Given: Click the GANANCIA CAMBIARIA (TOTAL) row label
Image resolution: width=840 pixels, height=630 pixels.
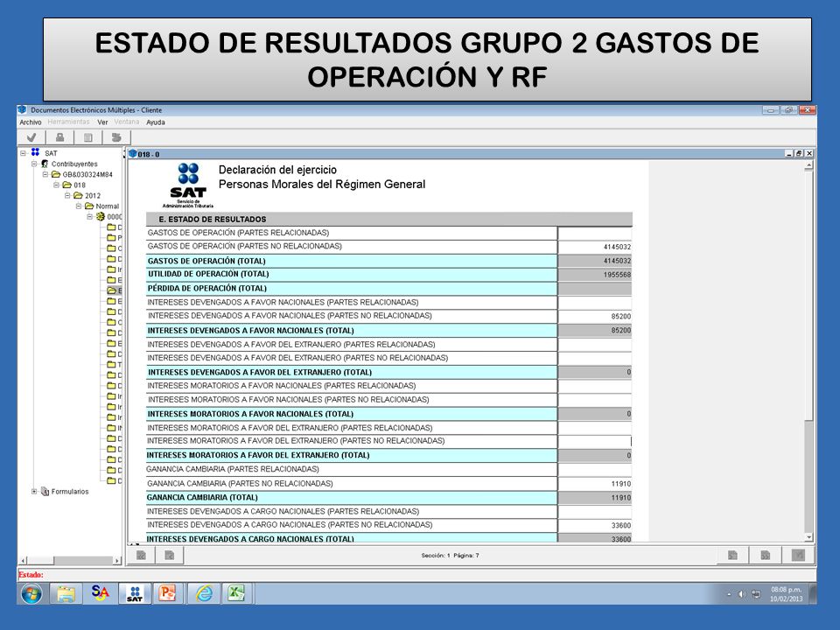Looking at the screenshot, I should (202, 498).
